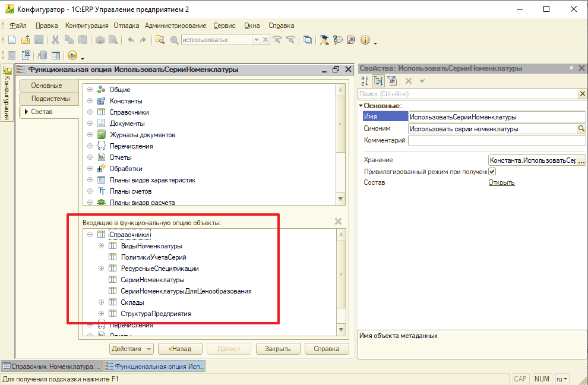Toggle properties by category tree icon
This screenshot has height=385, width=588.
click(378, 81)
